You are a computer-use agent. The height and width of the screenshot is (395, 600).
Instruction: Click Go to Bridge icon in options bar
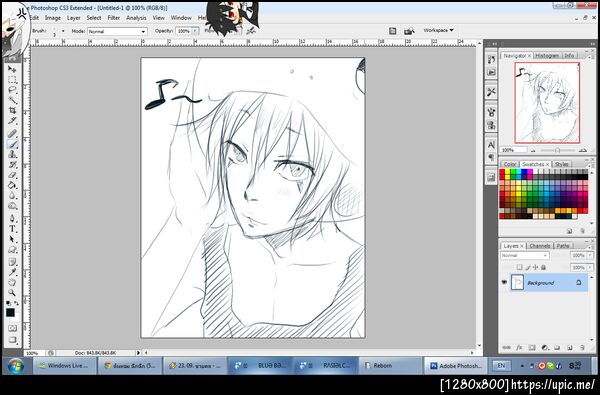coord(409,31)
